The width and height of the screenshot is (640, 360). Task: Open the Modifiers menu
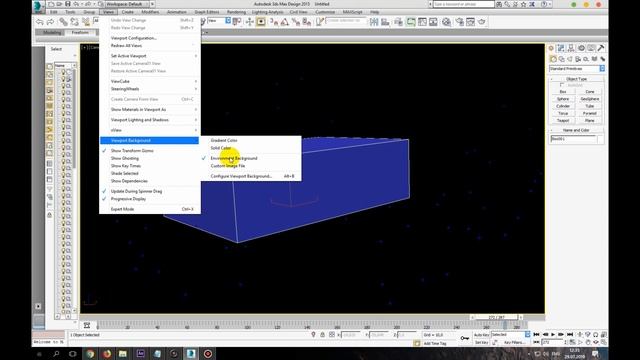[150, 12]
